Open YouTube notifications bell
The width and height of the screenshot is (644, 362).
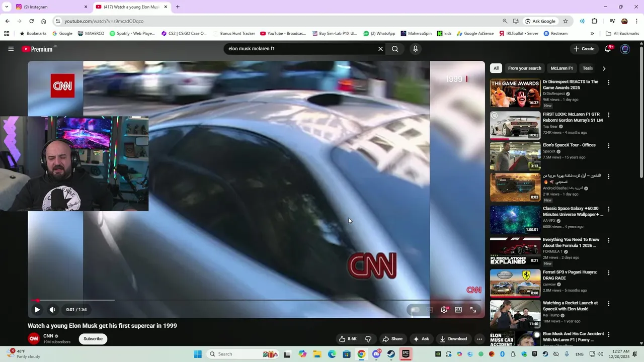(x=608, y=49)
